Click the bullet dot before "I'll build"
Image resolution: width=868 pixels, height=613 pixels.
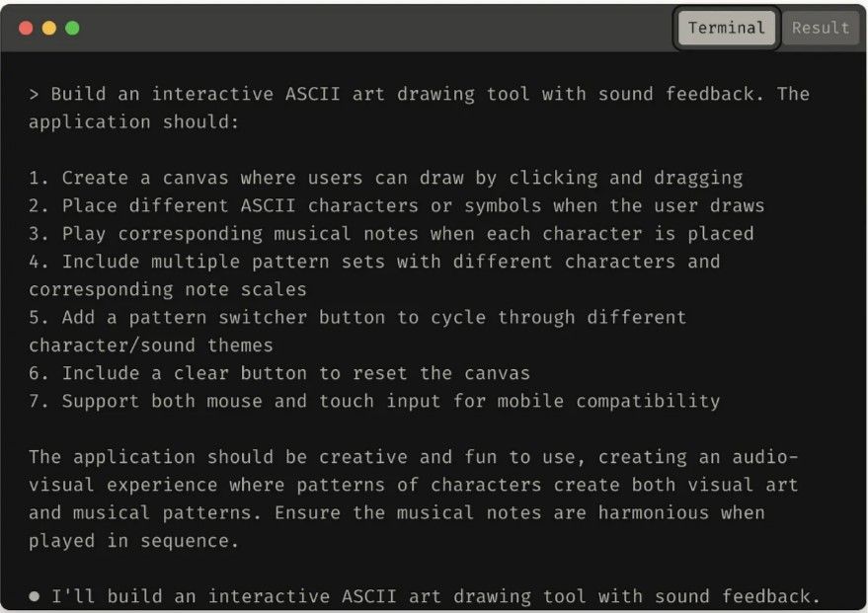pos(35,596)
